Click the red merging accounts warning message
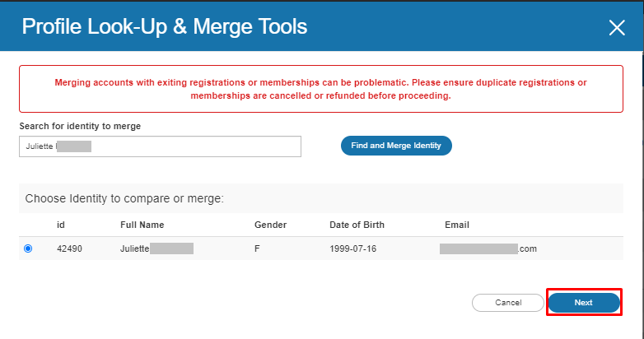Image resolution: width=644 pixels, height=339 pixels. point(320,89)
